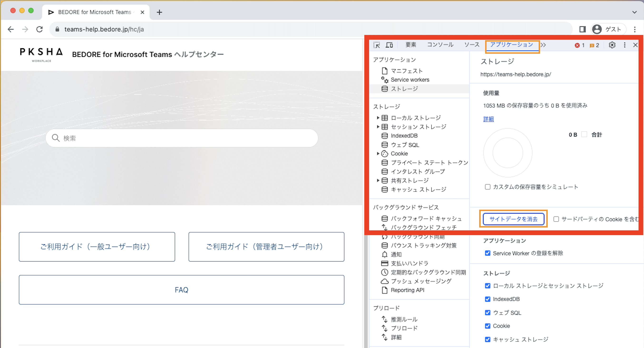Open ご利用ガイド（管理者ユーザー向け）
Image resolution: width=644 pixels, height=348 pixels.
[266, 246]
